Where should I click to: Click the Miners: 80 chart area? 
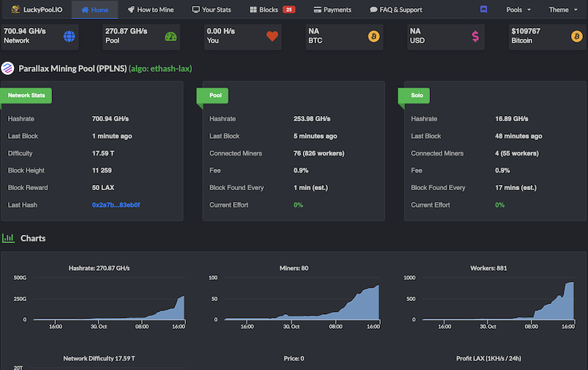point(302,300)
